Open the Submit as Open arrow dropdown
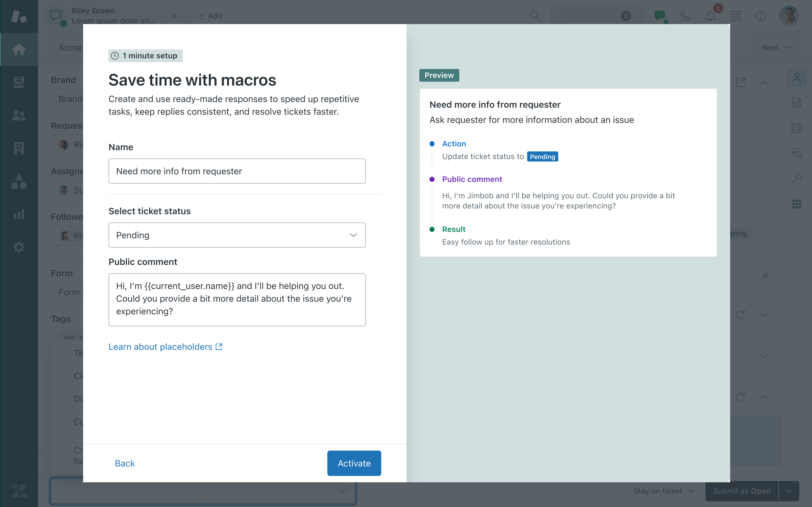 click(x=789, y=491)
